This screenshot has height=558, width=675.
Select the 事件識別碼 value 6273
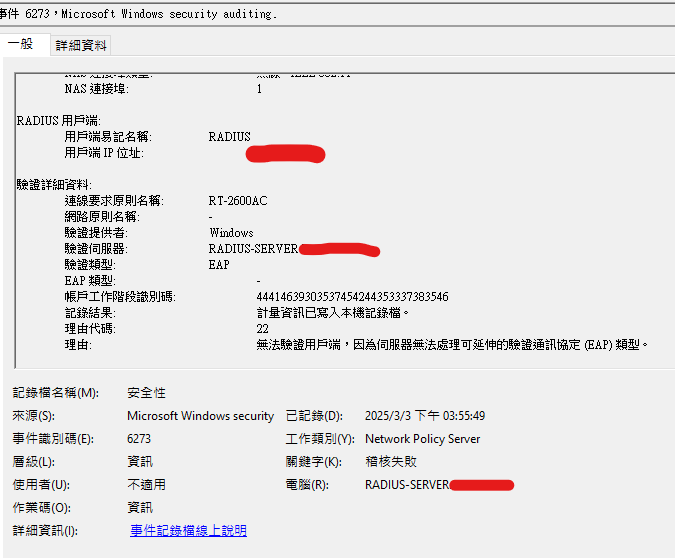(x=139, y=439)
